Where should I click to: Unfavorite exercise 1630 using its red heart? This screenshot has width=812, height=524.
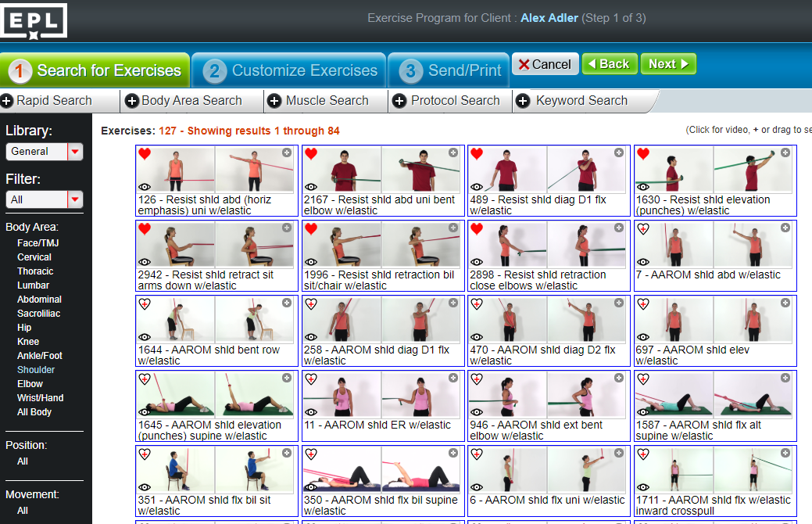tap(643, 153)
